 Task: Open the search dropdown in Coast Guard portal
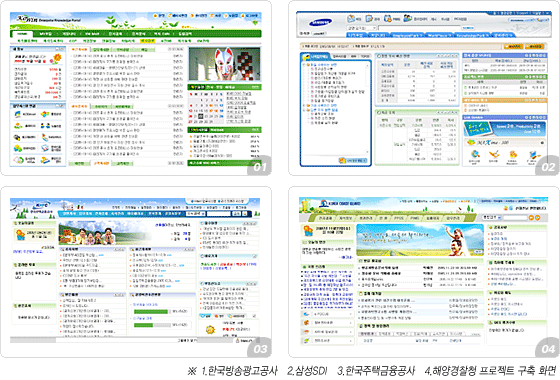click(492, 217)
